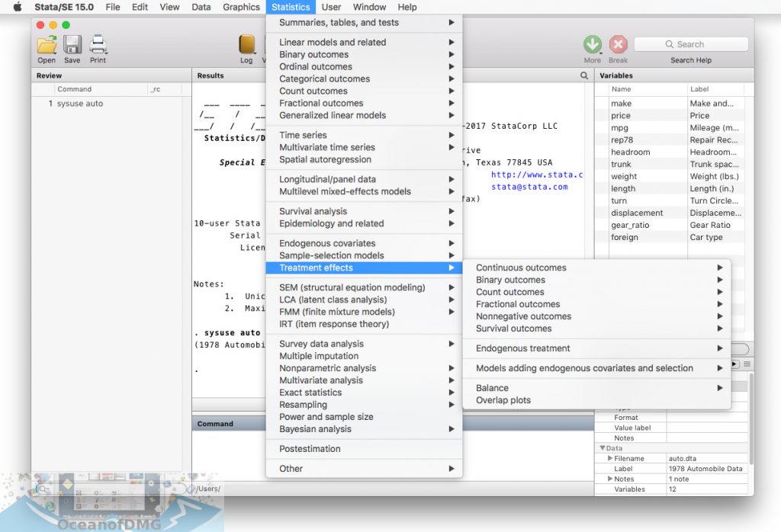Choose Models adding endogenous covariates and selection
The height and width of the screenshot is (532, 781).
click(596, 368)
